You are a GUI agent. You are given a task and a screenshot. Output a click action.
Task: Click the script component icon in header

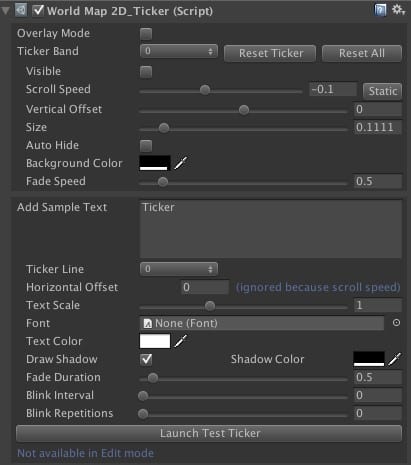pyautogui.click(x=21, y=10)
